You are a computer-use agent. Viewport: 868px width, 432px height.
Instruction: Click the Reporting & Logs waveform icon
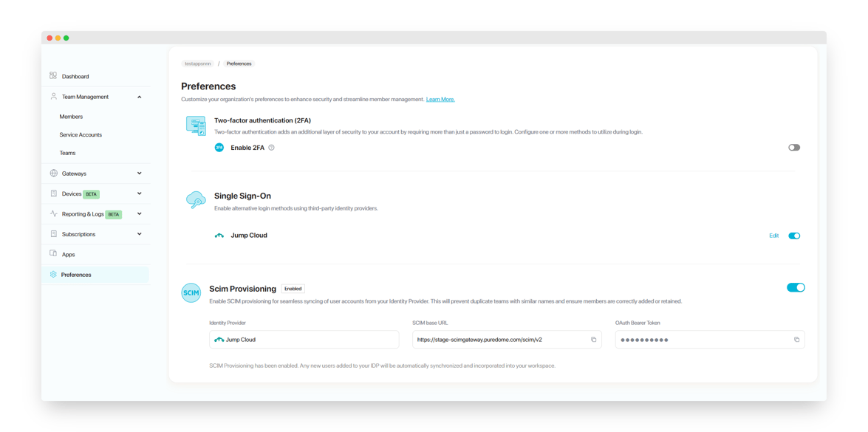(52, 214)
